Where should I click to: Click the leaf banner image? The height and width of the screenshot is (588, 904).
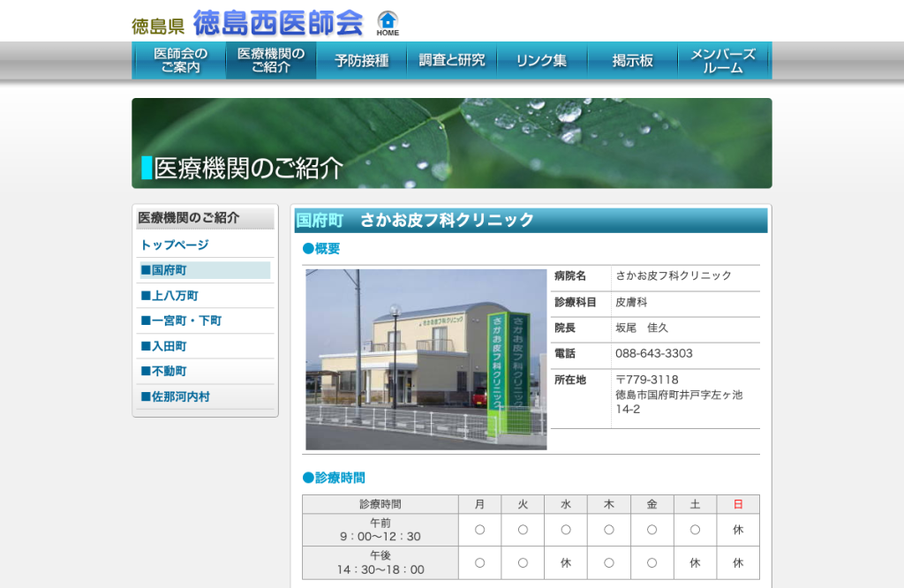(451, 143)
